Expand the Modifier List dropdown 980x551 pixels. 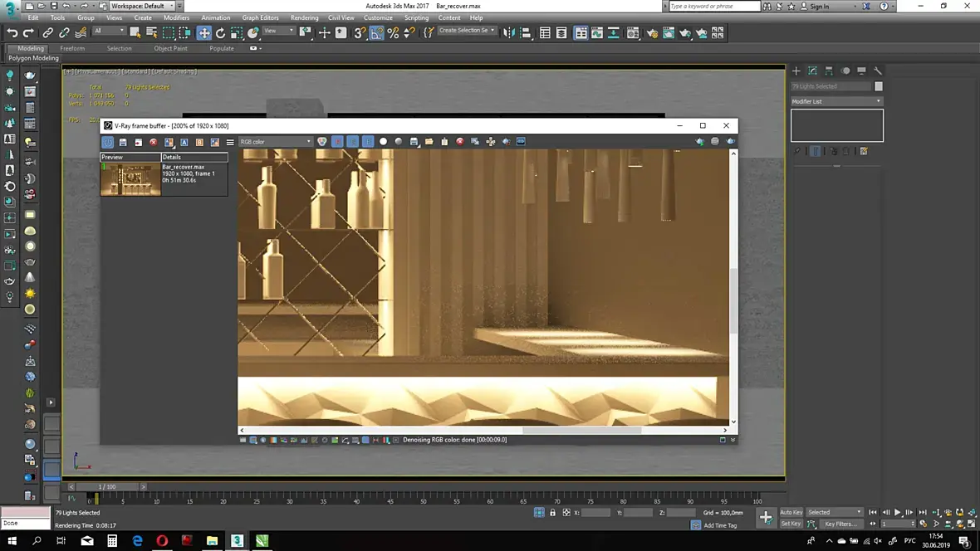[836, 101]
